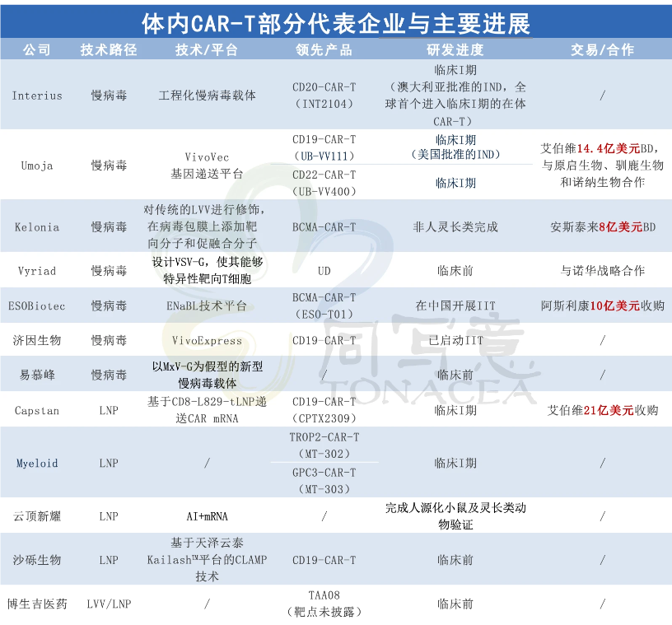Select TROP2-CAR-T (MT-302) cell
672x625 pixels.
tap(324, 445)
